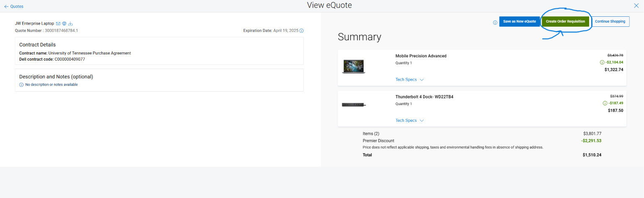
Task: Click Save as New eQuote button
Action: [519, 21]
